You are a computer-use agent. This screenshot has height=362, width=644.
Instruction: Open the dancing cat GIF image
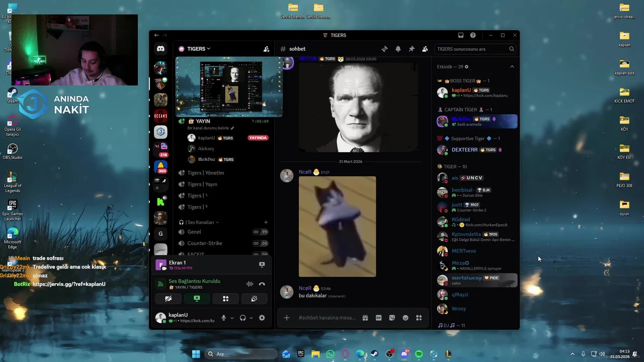tap(337, 227)
